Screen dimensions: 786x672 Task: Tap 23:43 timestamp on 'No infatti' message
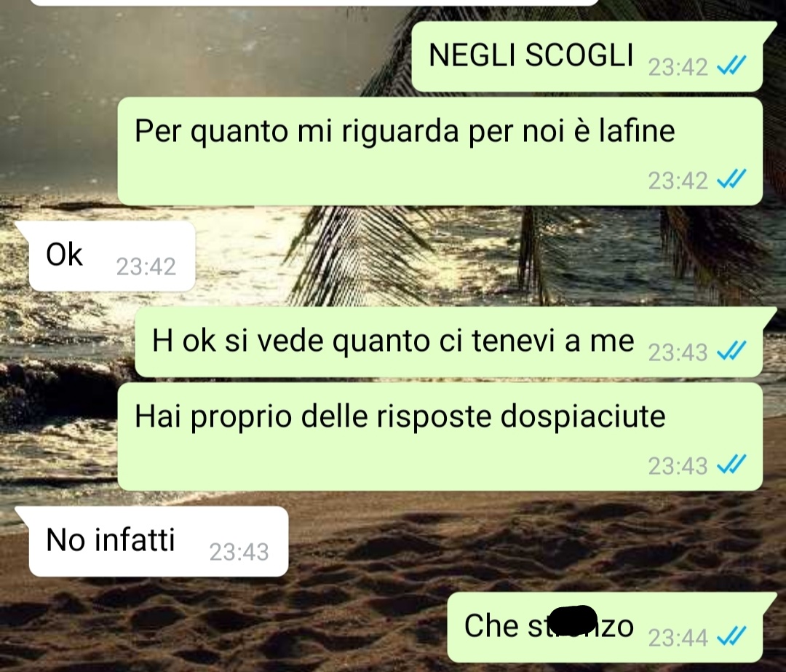pos(239,552)
